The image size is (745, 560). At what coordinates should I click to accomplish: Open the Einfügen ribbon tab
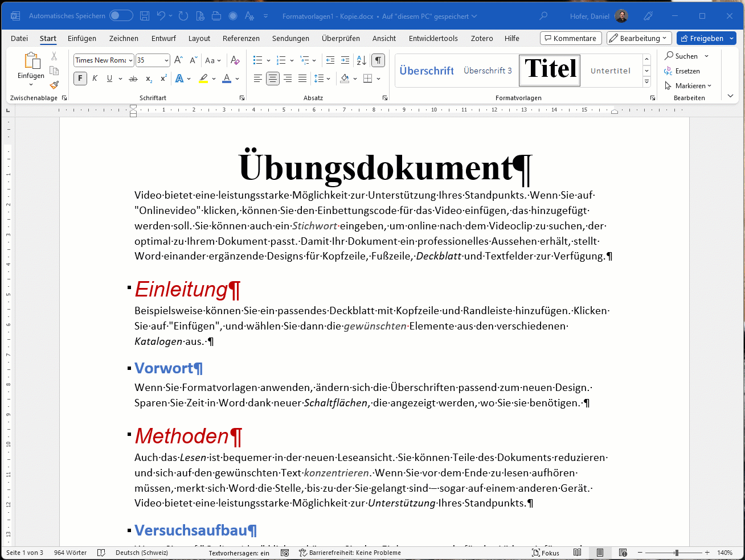[x=82, y=38]
